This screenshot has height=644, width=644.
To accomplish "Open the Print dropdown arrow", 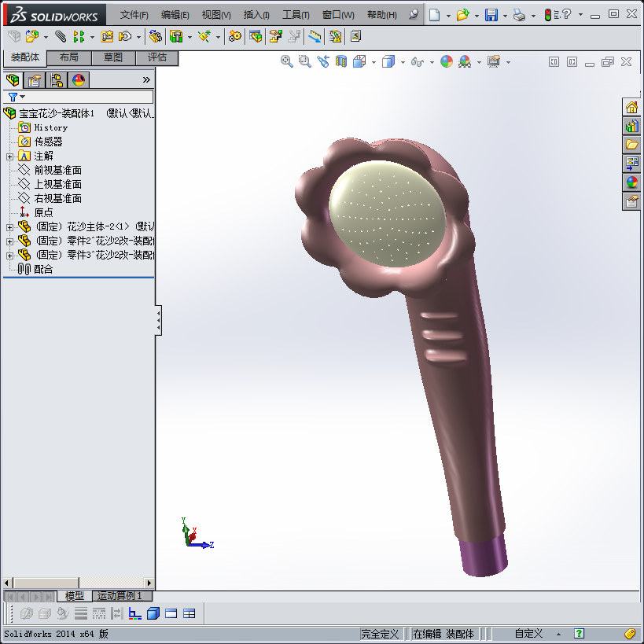I will 533,16.
